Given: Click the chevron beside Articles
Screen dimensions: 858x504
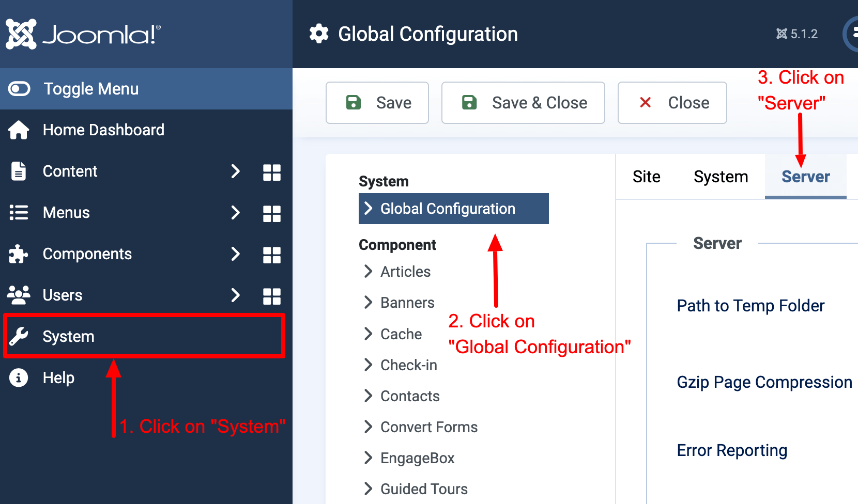Looking at the screenshot, I should [368, 271].
